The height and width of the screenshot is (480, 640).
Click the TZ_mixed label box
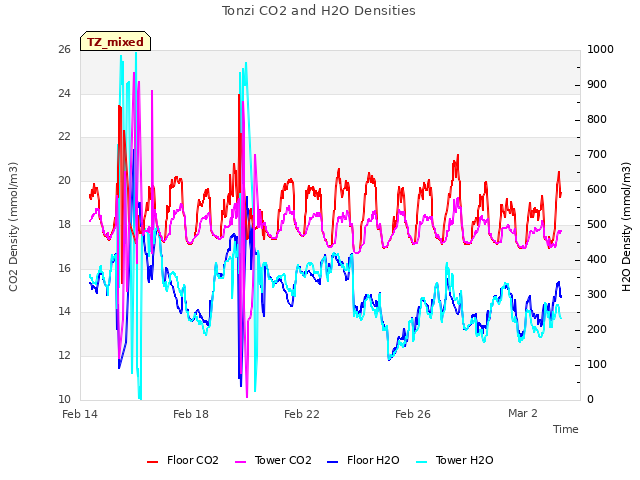click(116, 42)
